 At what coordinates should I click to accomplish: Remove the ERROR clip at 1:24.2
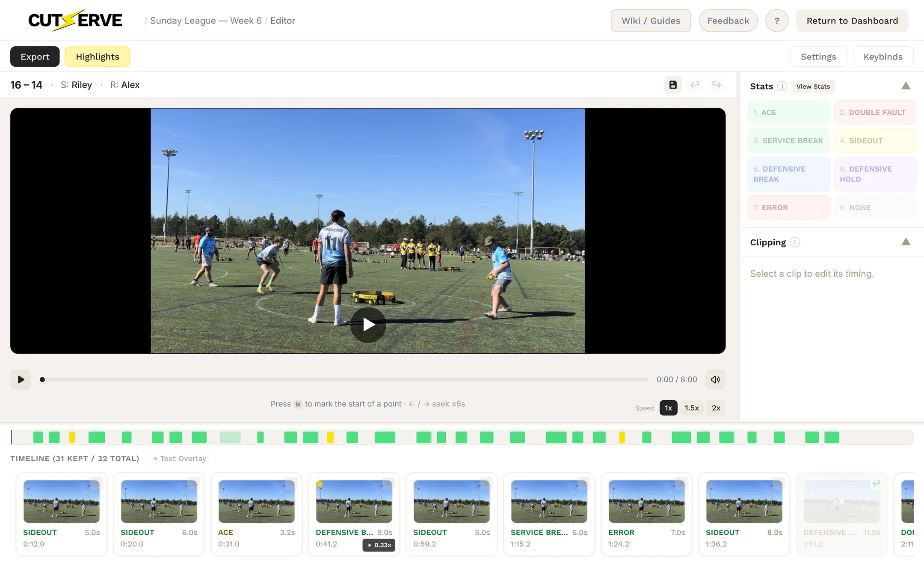pyautogui.click(x=681, y=483)
